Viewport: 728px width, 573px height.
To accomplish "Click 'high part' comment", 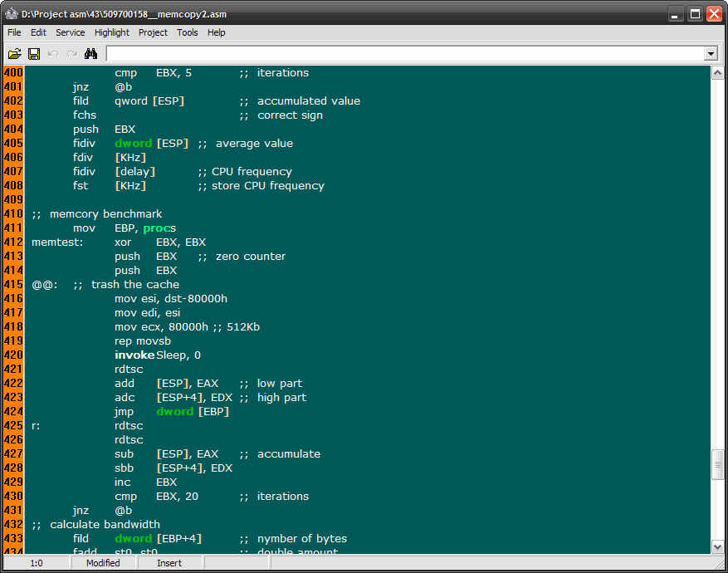I will click(x=282, y=398).
